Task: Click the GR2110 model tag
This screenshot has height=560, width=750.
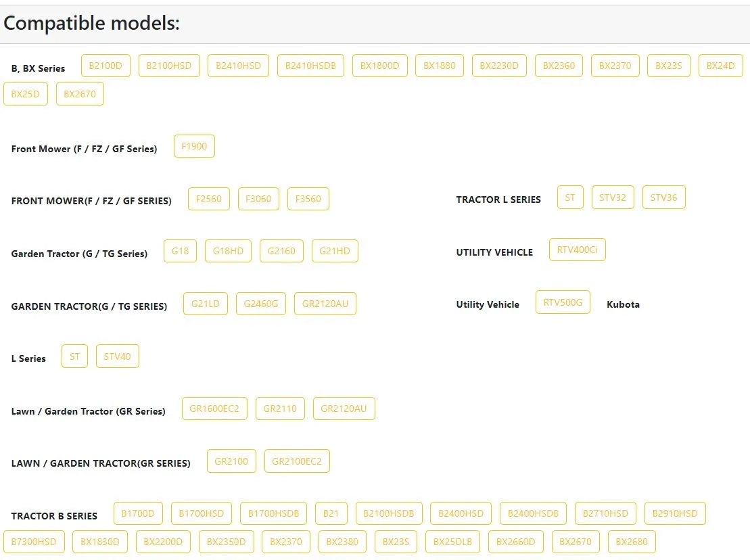Action: click(280, 408)
